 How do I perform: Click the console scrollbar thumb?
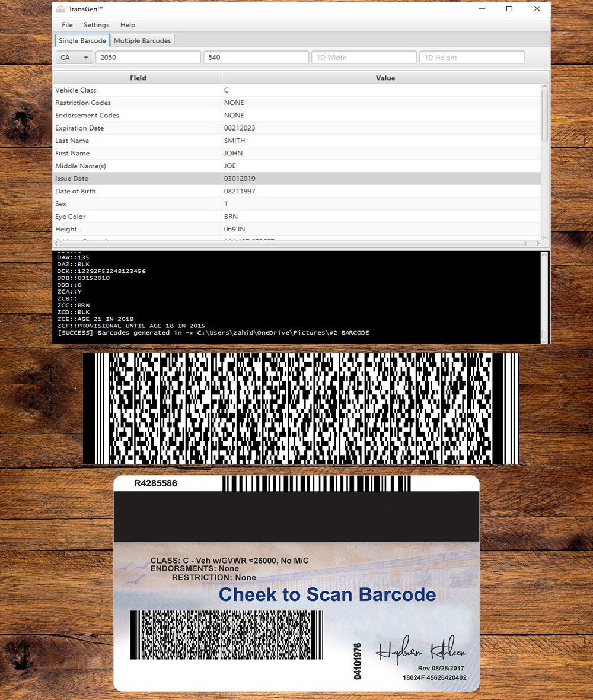click(544, 334)
